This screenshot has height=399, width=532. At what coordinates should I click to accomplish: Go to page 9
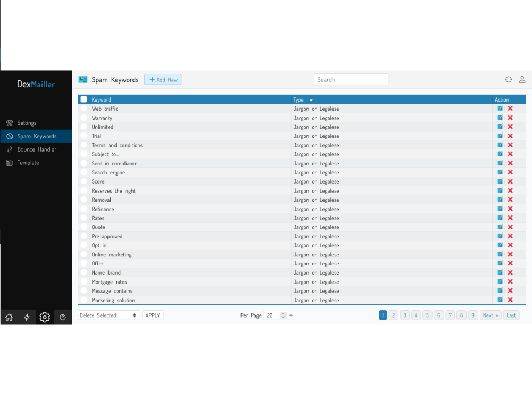[x=473, y=315]
